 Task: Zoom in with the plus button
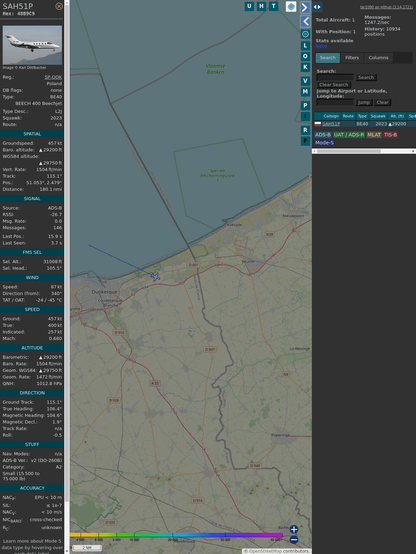[x=294, y=529]
